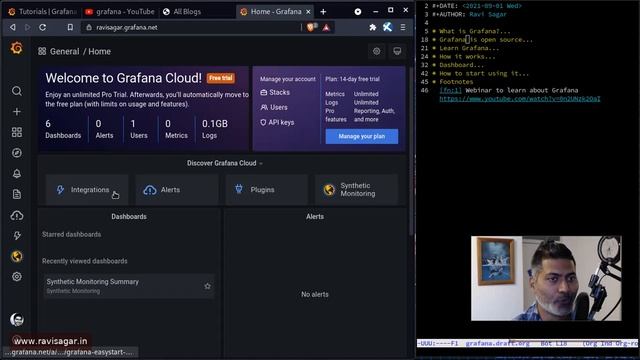The height and width of the screenshot is (360, 640).
Task: Click the Recently viewed dashboards label
Action: pos(84,261)
